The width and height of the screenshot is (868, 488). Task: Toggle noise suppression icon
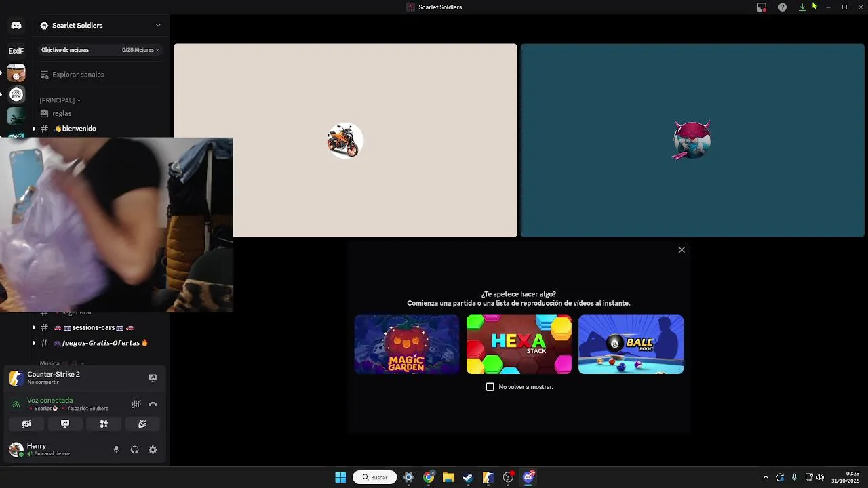click(136, 404)
